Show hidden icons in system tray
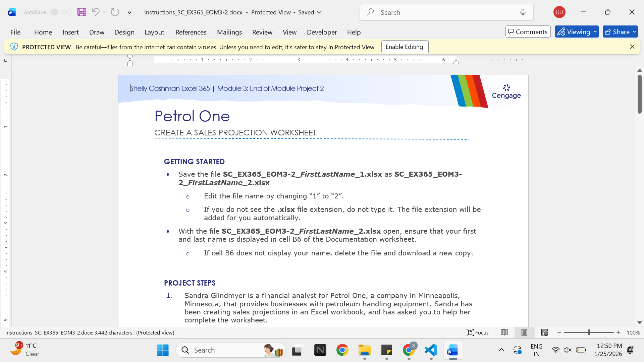The height and width of the screenshot is (362, 644). click(501, 350)
